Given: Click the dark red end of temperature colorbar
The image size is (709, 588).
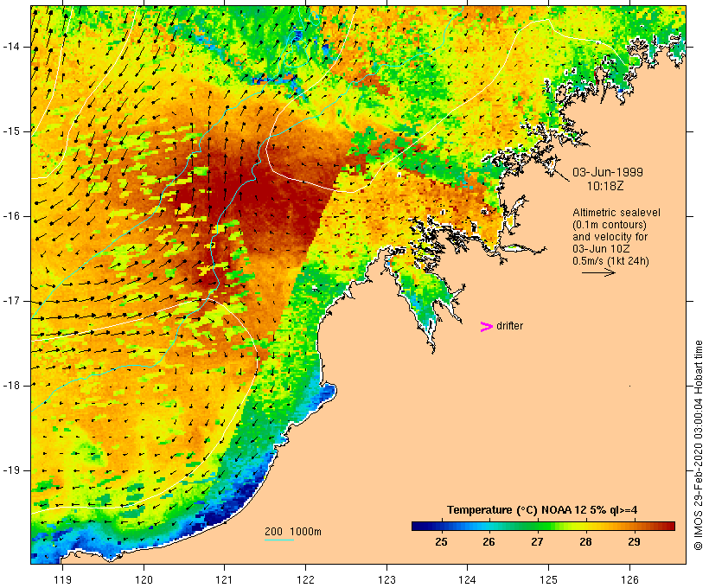Looking at the screenshot, I should pos(670,526).
